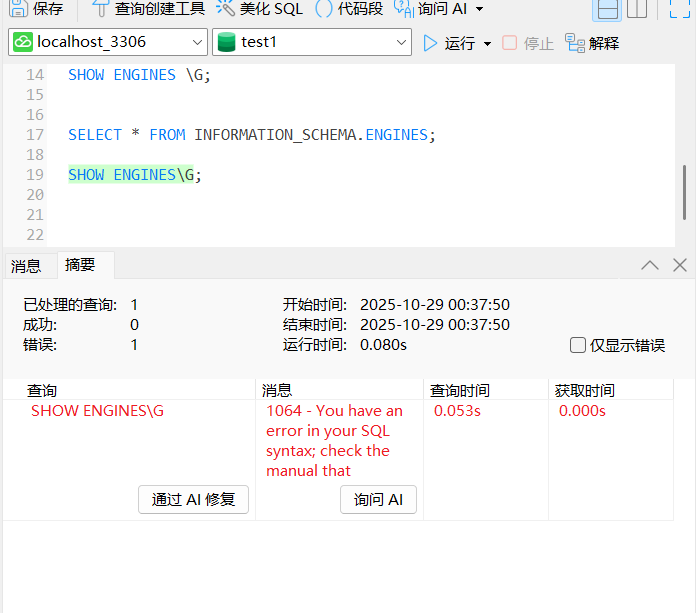Image resolution: width=698 pixels, height=613 pixels.
Task: Click the 0.000s fetch time value
Action: coord(582,410)
